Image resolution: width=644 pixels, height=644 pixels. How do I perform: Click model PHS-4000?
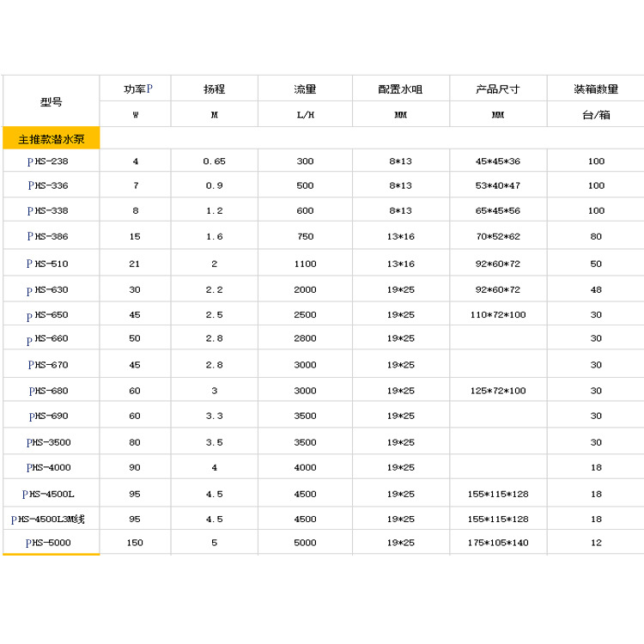[x=48, y=467]
